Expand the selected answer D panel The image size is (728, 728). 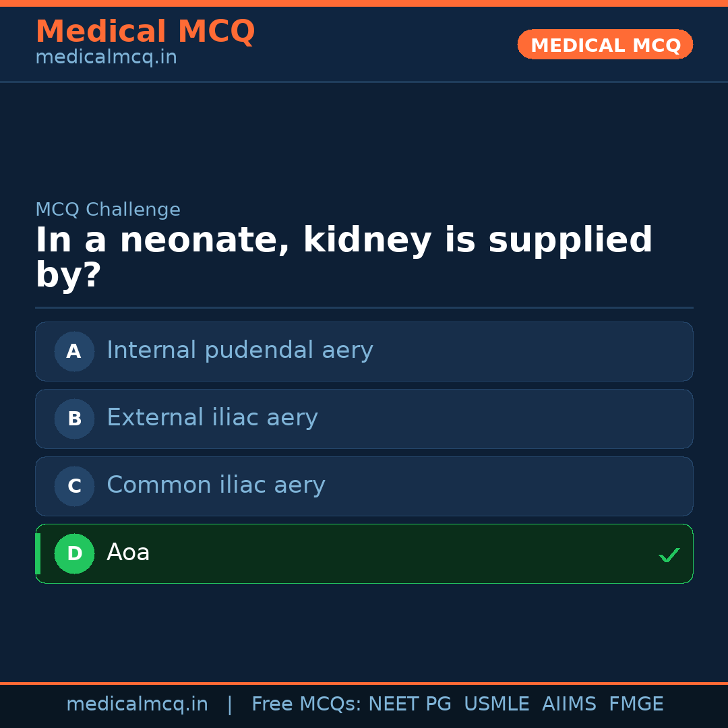point(364,553)
